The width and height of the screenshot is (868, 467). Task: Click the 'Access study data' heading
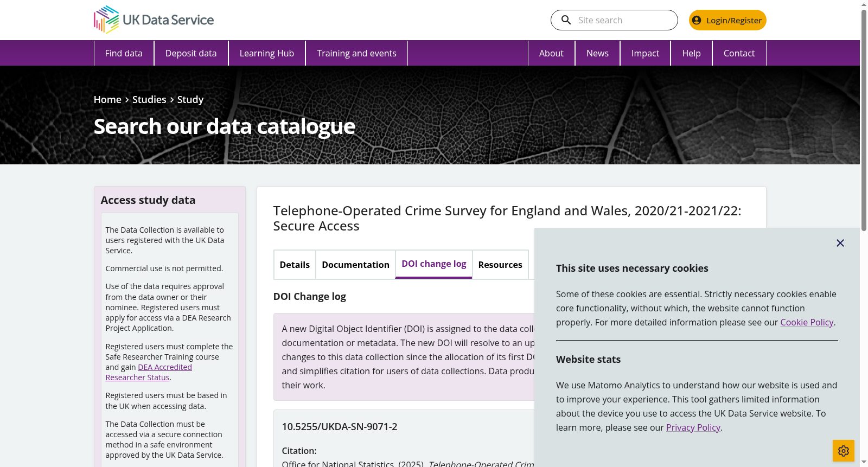click(x=148, y=200)
